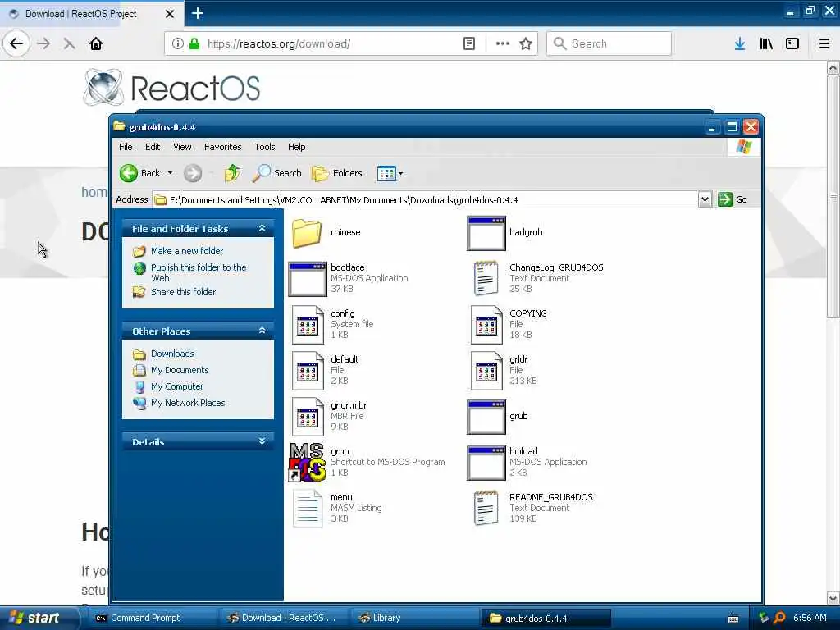840x630 pixels.
Task: Open the View menu
Action: pyautogui.click(x=182, y=147)
